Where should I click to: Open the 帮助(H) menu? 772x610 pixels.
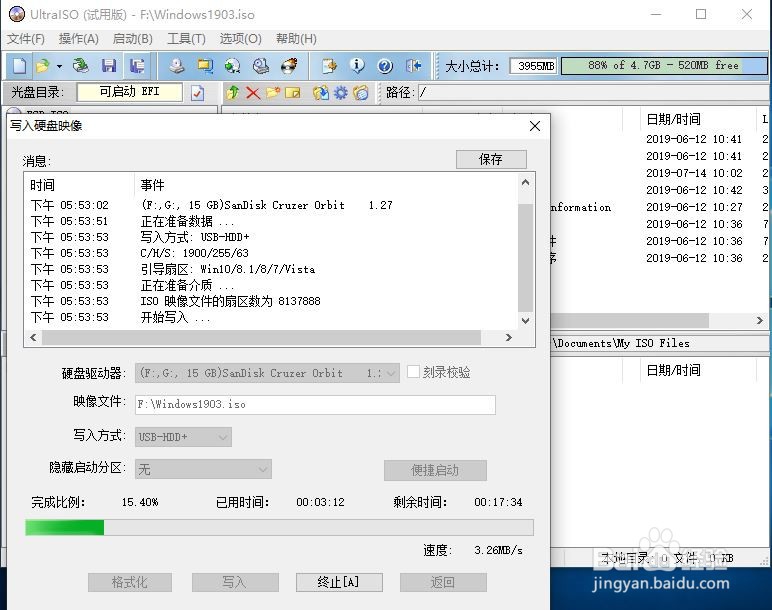[x=296, y=39]
